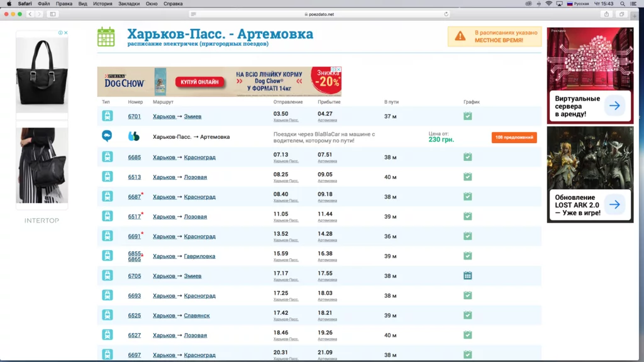Click train type icon in row 6705
Viewport: 644px width, 362px height.
click(107, 275)
